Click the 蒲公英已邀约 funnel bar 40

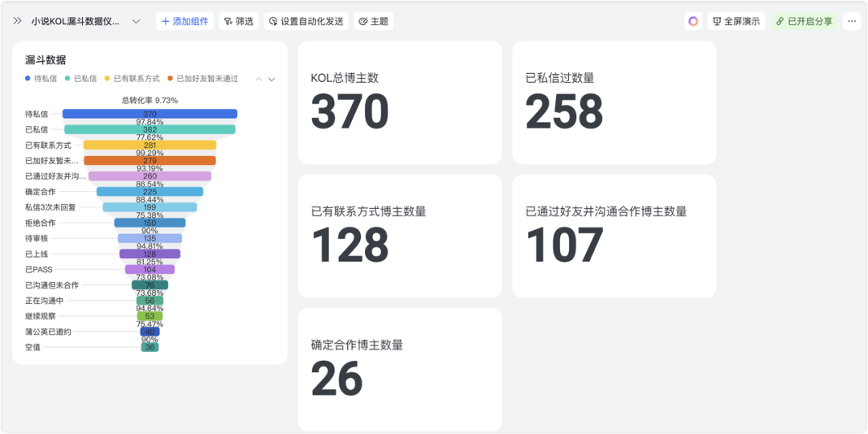149,331
